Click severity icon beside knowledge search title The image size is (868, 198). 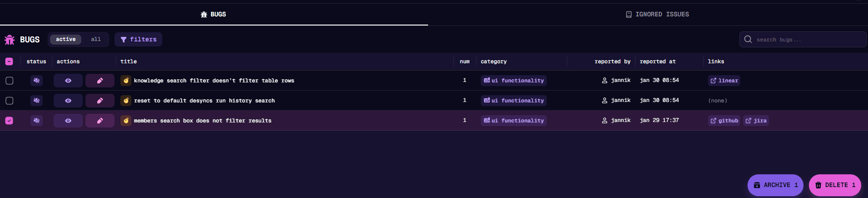126,81
